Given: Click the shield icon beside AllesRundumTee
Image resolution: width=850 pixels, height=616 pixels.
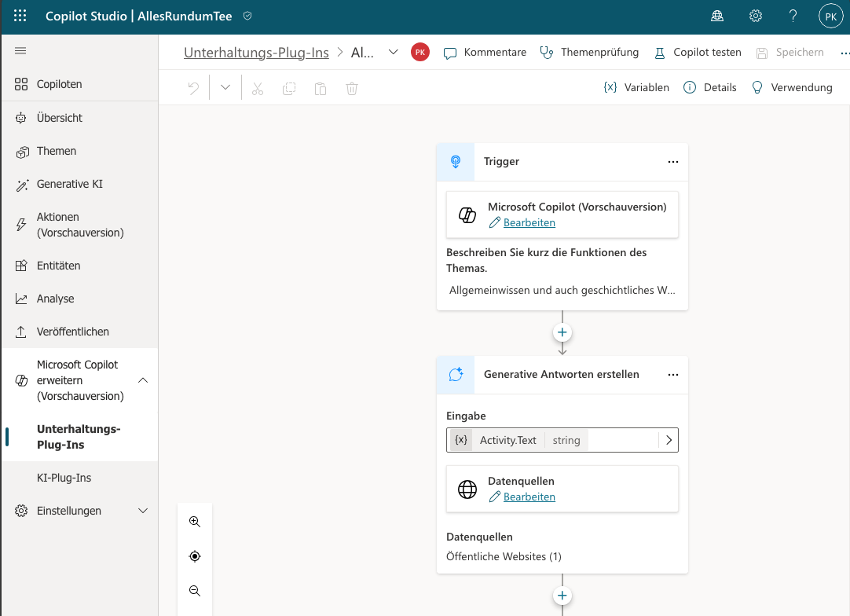Looking at the screenshot, I should (x=247, y=16).
